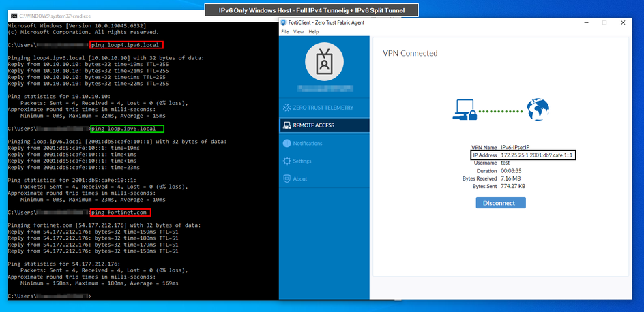Viewport: 644px width, 312px height.
Task: Click FortiClient Zero Trust Fabric Agent title
Action: (326, 22)
